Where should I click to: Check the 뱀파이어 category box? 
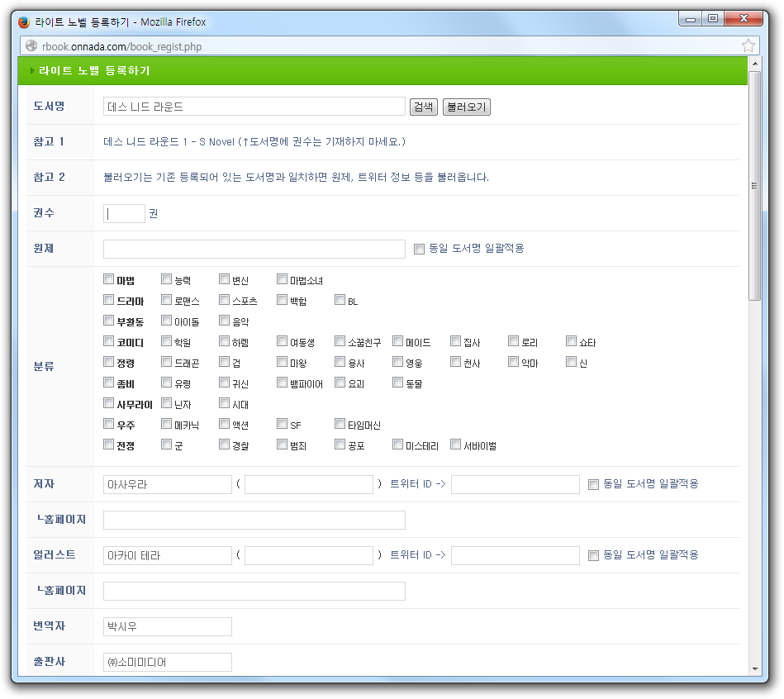282,383
